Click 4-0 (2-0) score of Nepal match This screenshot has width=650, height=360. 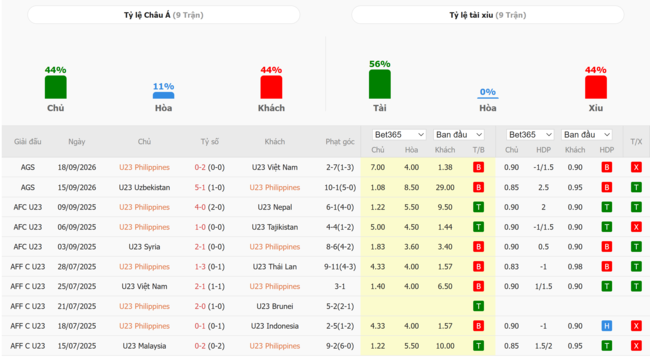point(210,207)
